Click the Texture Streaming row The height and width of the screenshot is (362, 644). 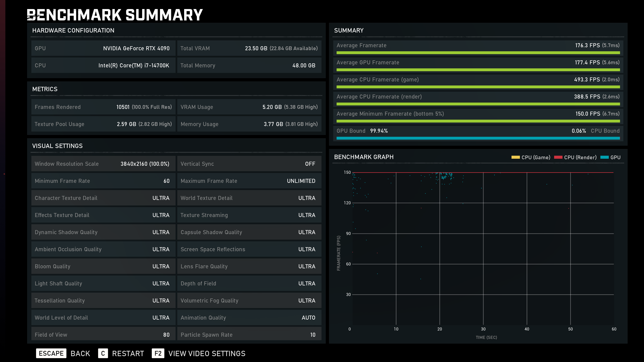point(249,215)
